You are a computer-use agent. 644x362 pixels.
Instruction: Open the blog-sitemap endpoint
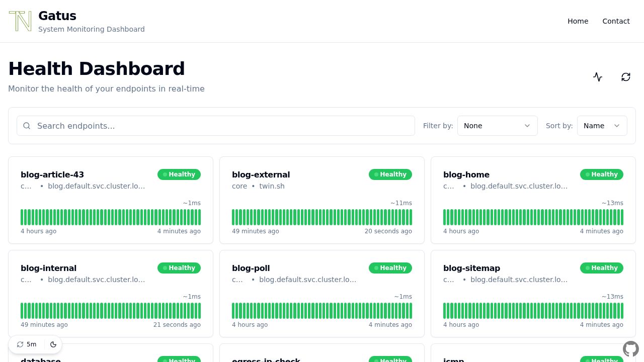(x=471, y=268)
